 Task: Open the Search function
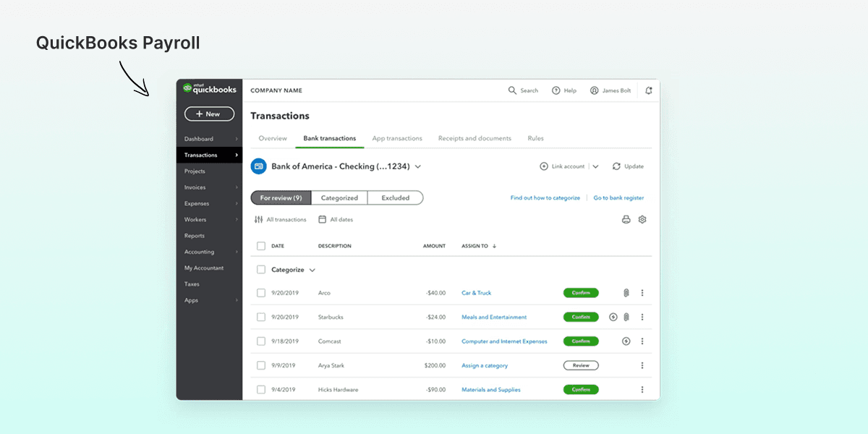coord(523,90)
